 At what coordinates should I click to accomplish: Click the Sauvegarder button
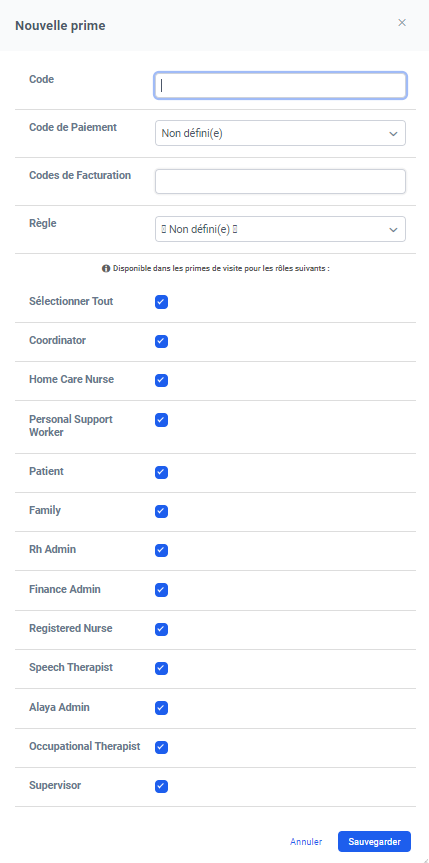pos(374,842)
